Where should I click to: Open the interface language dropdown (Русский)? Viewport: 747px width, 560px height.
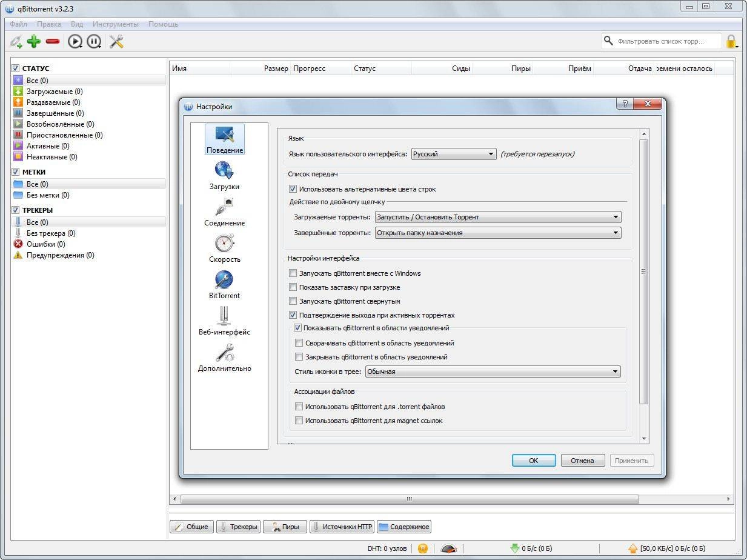454,154
